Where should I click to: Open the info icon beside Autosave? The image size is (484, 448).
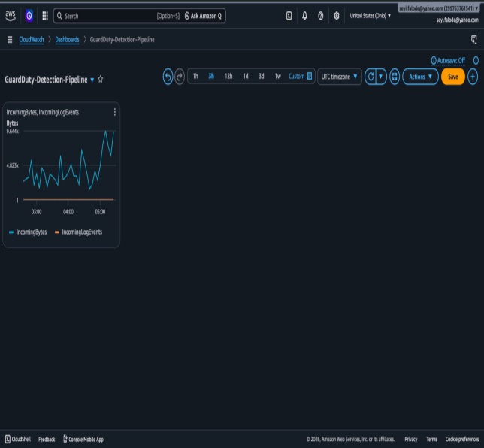476,61
